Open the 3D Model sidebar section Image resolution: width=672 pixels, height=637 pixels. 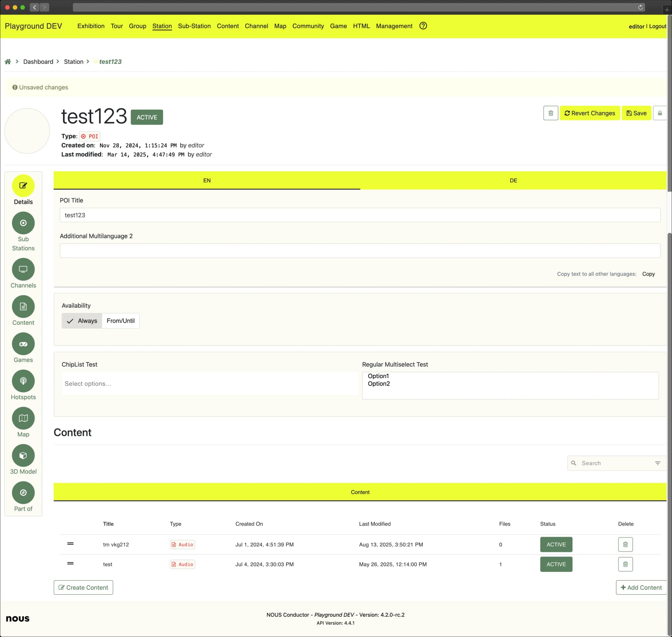[x=23, y=459]
